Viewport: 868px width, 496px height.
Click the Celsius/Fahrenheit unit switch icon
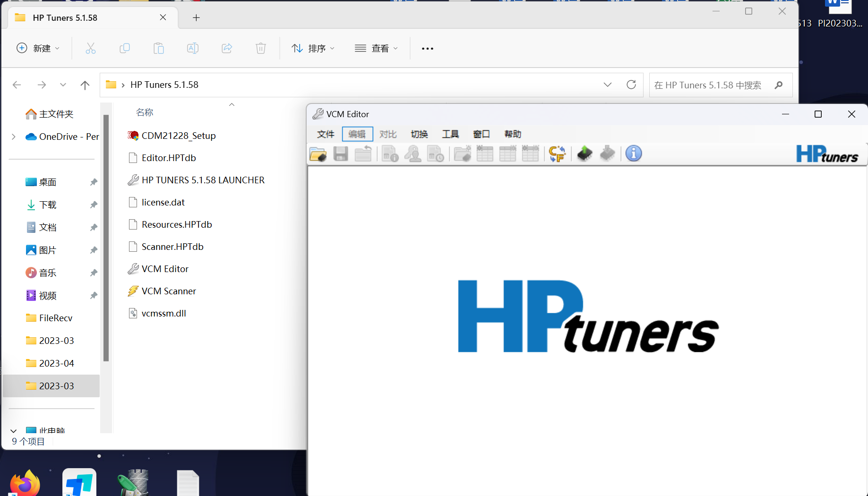tap(557, 154)
